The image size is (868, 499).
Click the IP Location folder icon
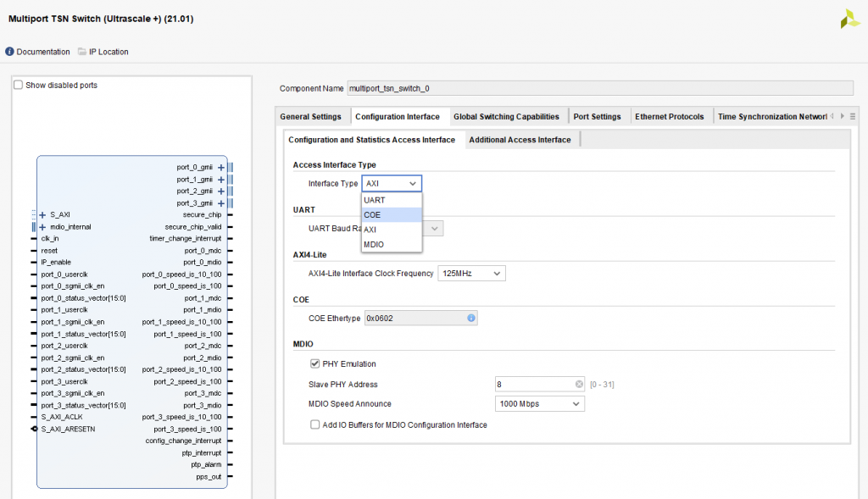(x=82, y=52)
